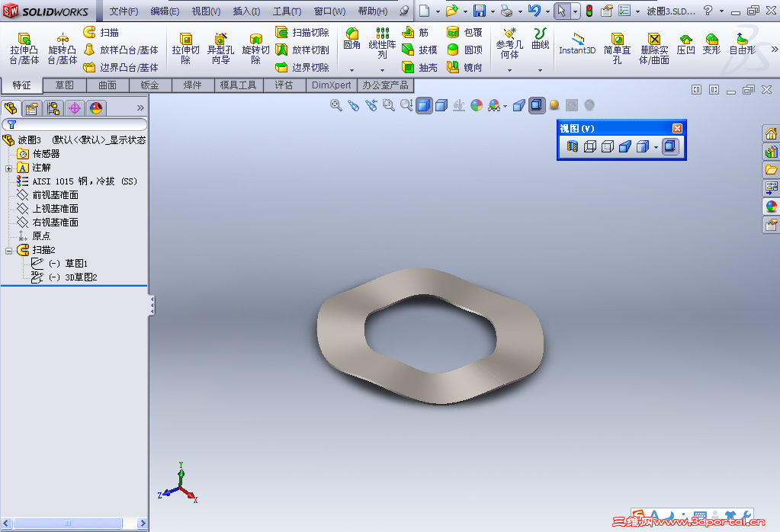The height and width of the screenshot is (532, 780).
Task: Select the 拉伸切除 extruded cut tool
Action: tap(185, 48)
